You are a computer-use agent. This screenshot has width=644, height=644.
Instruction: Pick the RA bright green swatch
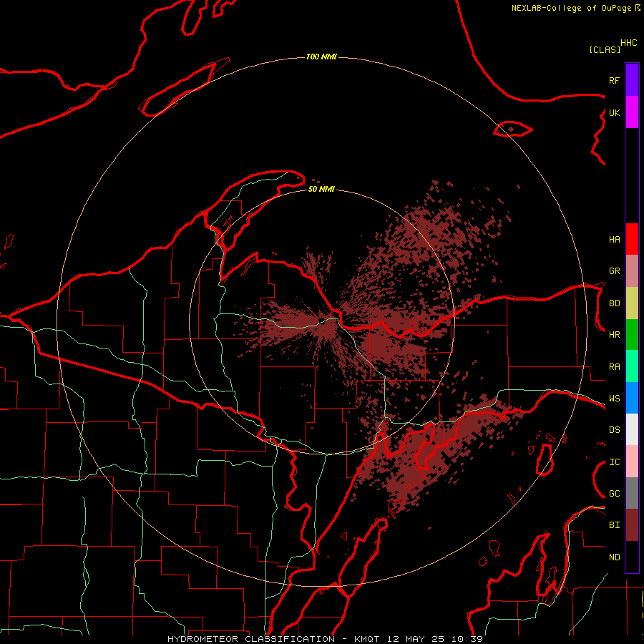[x=632, y=366]
